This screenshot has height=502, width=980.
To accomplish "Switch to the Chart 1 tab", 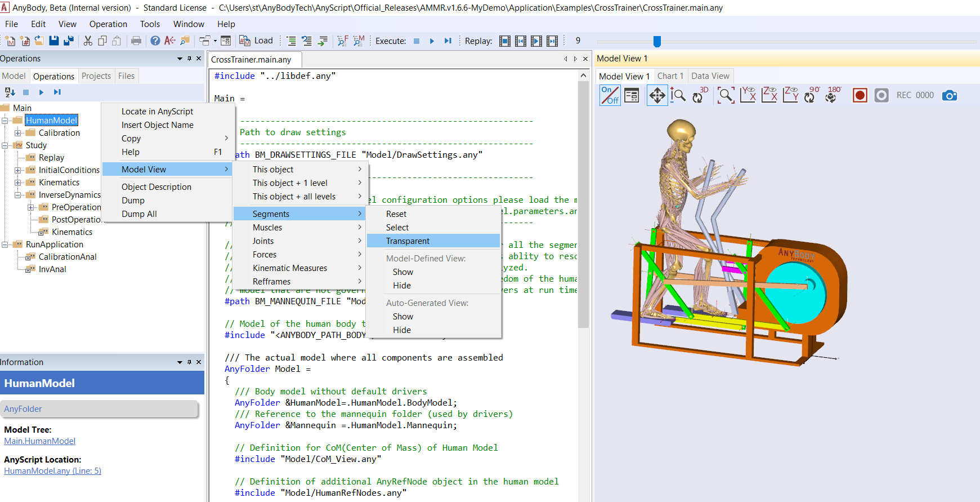I will pyautogui.click(x=670, y=76).
